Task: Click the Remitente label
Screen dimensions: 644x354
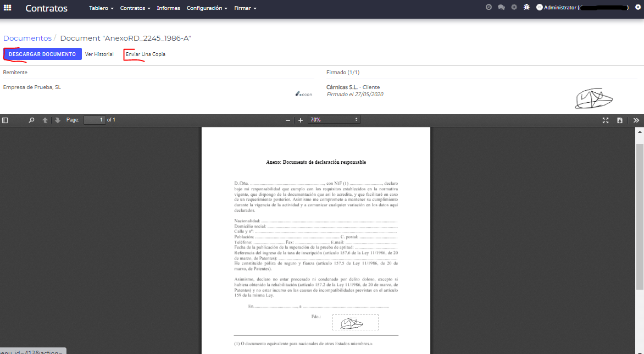Action: (15, 72)
